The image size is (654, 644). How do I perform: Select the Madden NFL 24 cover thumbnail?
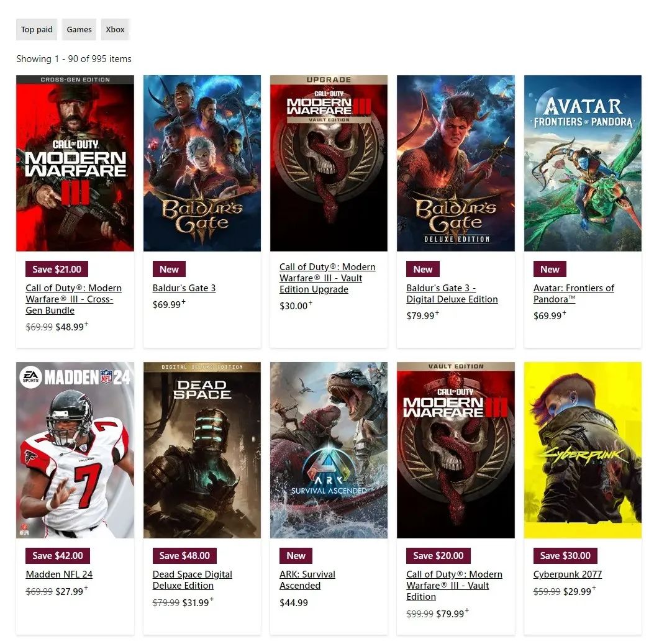(x=75, y=450)
